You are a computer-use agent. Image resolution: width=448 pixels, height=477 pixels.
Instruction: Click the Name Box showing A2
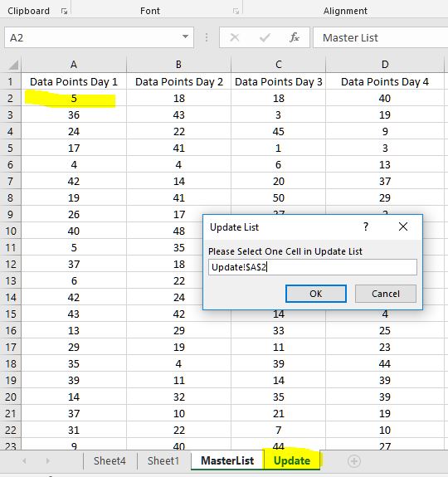tap(99, 37)
